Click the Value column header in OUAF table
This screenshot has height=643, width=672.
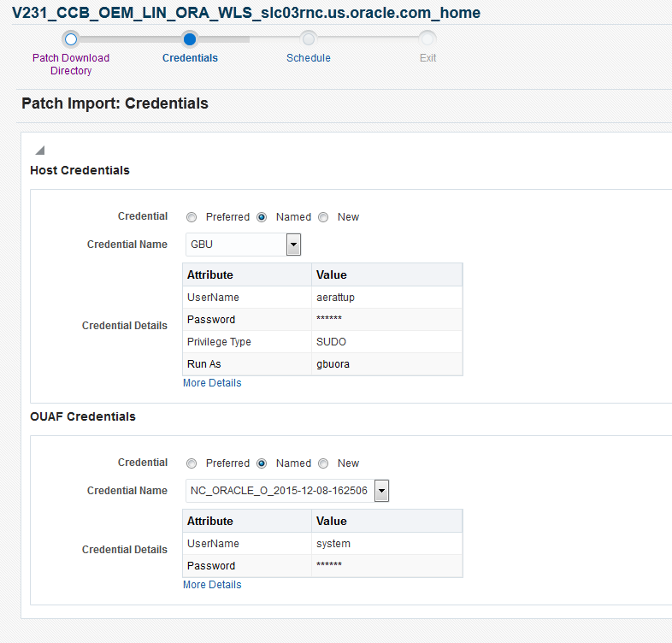point(332,521)
